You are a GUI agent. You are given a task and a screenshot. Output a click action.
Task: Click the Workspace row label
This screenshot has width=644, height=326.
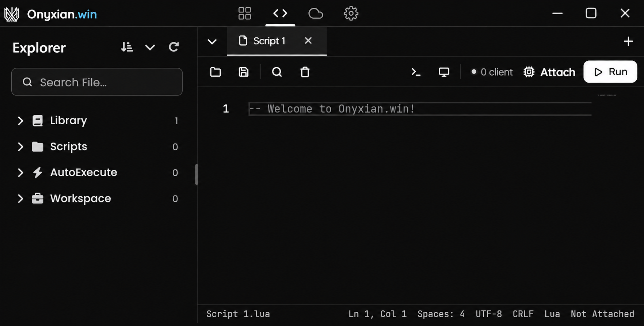tap(80, 198)
